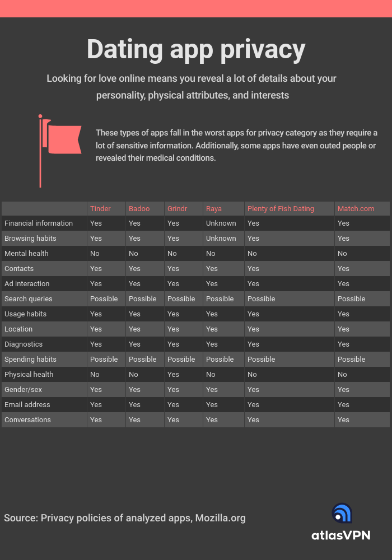Image resolution: width=392 pixels, height=560 pixels.
Task: Click the Dating app privacy title
Action: point(196,49)
